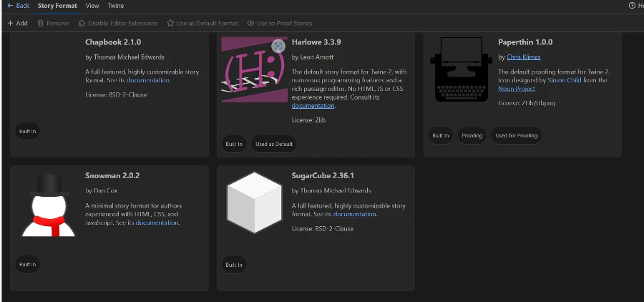This screenshot has width=644, height=302.
Task: Open Chapbook documentation link
Action: tap(149, 80)
